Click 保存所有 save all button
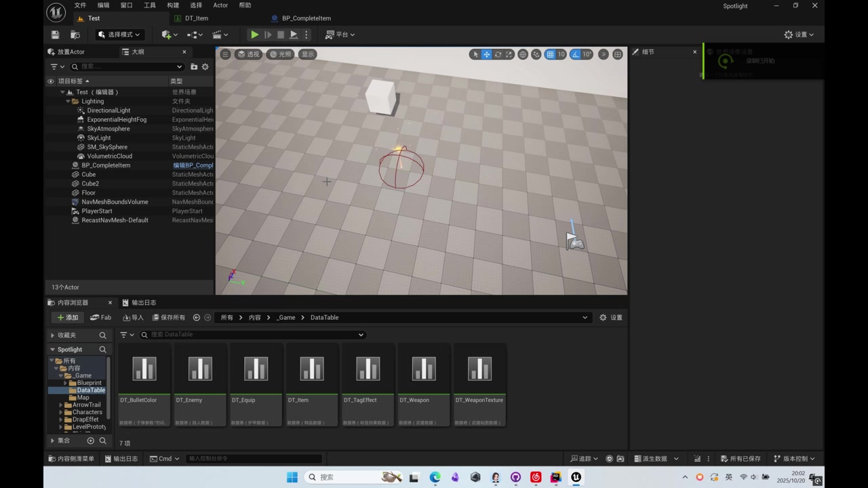 point(169,317)
